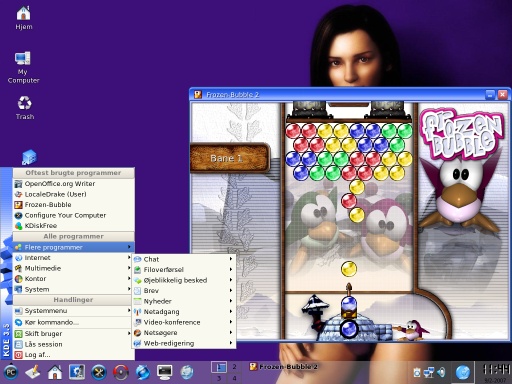Click the PC start menu button in taskbar
Image resolution: width=512 pixels, height=384 pixels.
tap(11, 372)
